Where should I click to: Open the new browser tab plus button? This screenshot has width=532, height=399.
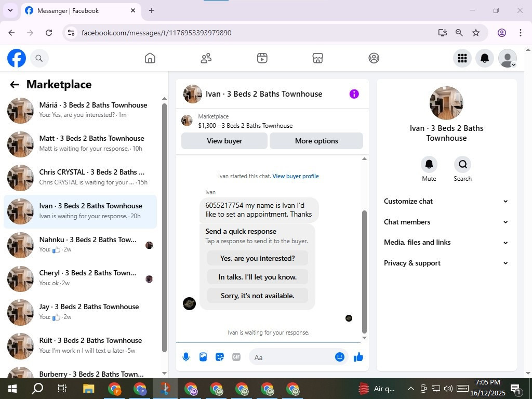(x=152, y=10)
